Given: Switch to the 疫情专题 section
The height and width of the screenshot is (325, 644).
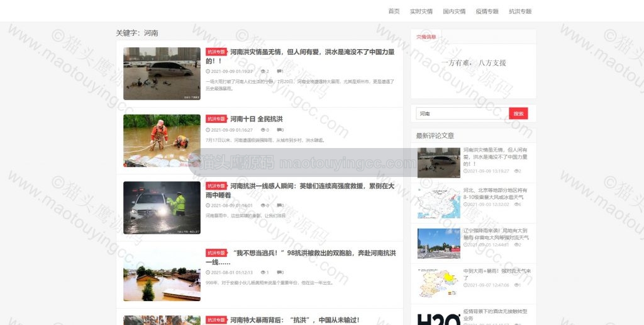Looking at the screenshot, I should coord(487,11).
